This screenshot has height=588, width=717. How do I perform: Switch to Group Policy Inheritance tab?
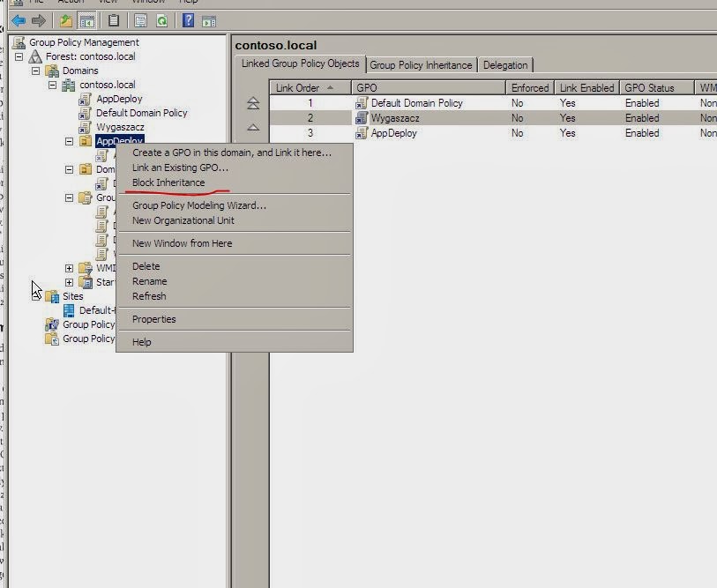point(421,65)
